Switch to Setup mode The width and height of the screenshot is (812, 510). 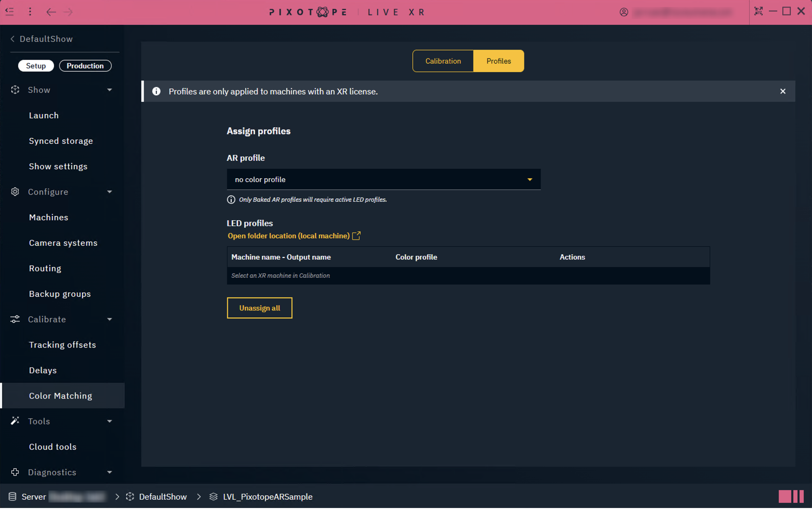pos(36,66)
